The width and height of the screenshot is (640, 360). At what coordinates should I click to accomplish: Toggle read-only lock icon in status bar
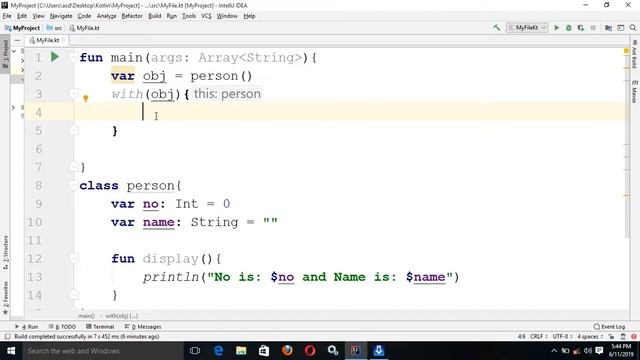point(611,337)
